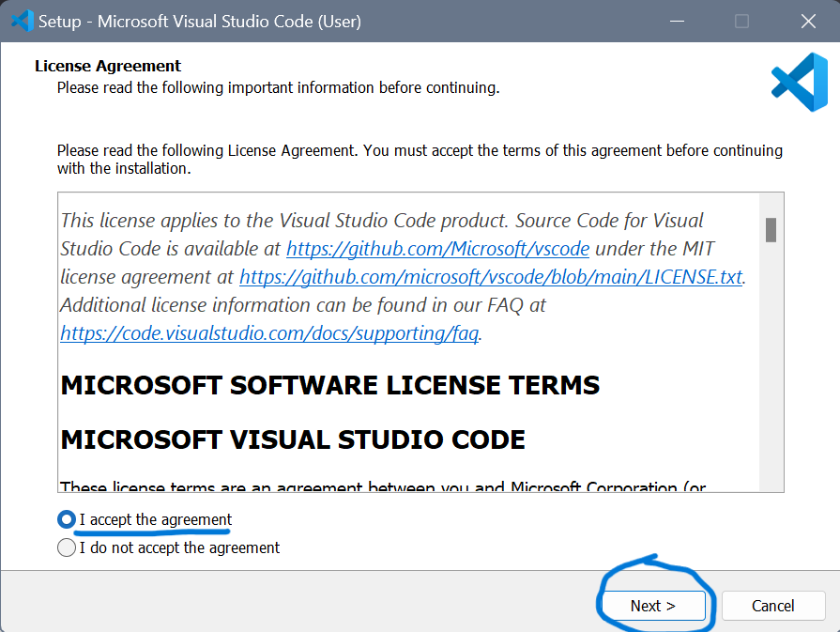
Task: Open the code.visualstudio.com FAQ link
Action: pos(269,333)
